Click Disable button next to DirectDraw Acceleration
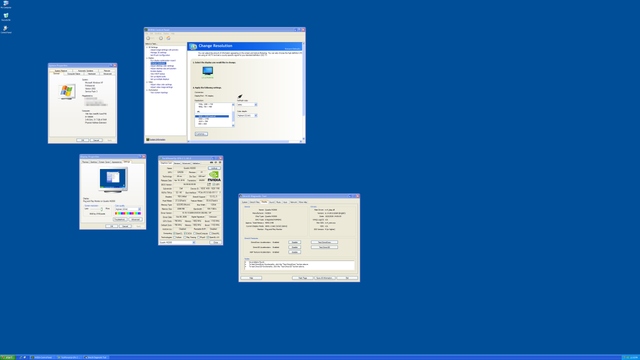This screenshot has width=640, height=360. [295, 242]
